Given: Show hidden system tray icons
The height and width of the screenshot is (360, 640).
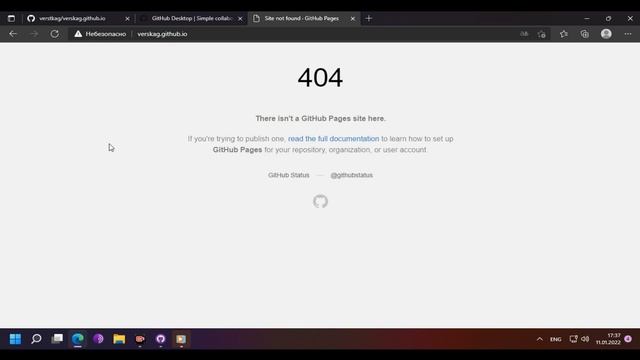Looking at the screenshot, I should pyautogui.click(x=540, y=339).
